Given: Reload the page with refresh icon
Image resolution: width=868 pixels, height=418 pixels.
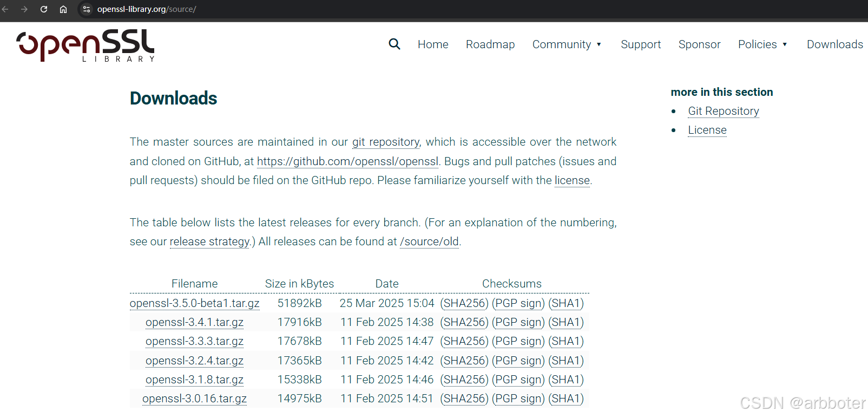Looking at the screenshot, I should point(44,9).
